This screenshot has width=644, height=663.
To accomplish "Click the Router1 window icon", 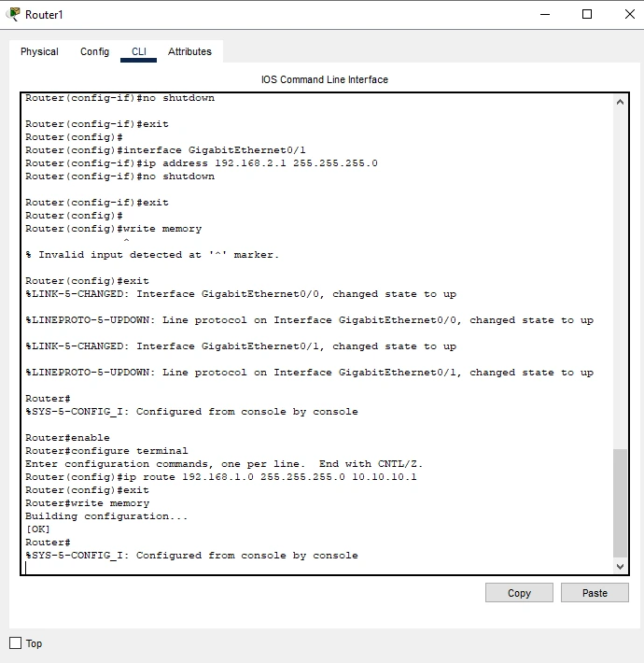I will (13, 14).
